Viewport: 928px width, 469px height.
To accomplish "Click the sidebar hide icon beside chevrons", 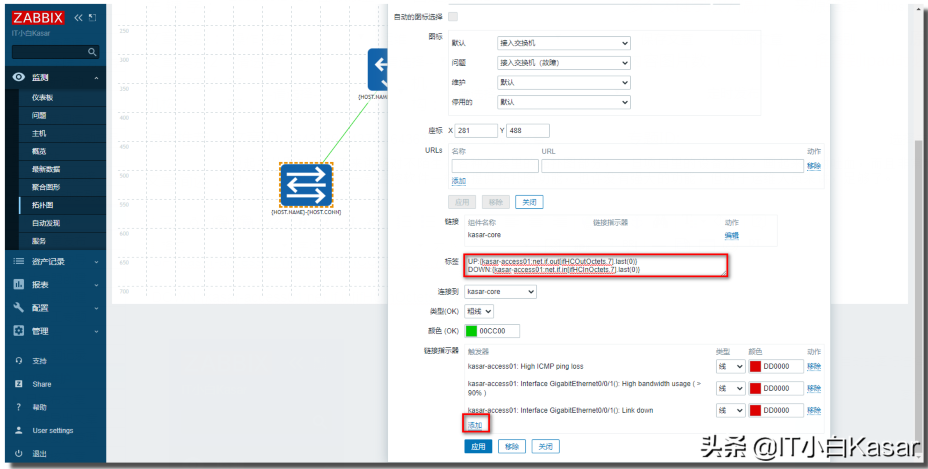I will point(92,18).
